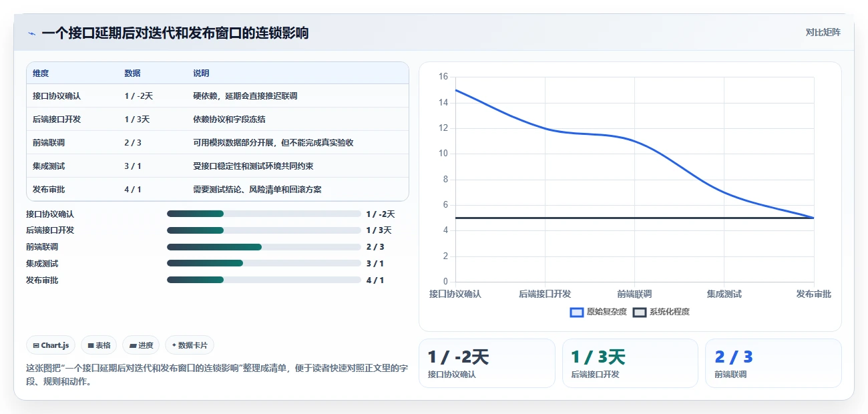Click the blue 原始复杂度 legend color box

point(577,313)
